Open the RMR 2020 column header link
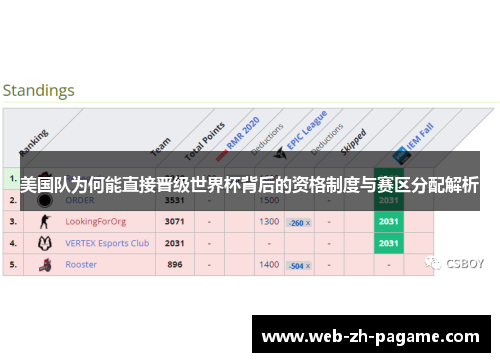The width and height of the screenshot is (500, 362). click(x=243, y=133)
